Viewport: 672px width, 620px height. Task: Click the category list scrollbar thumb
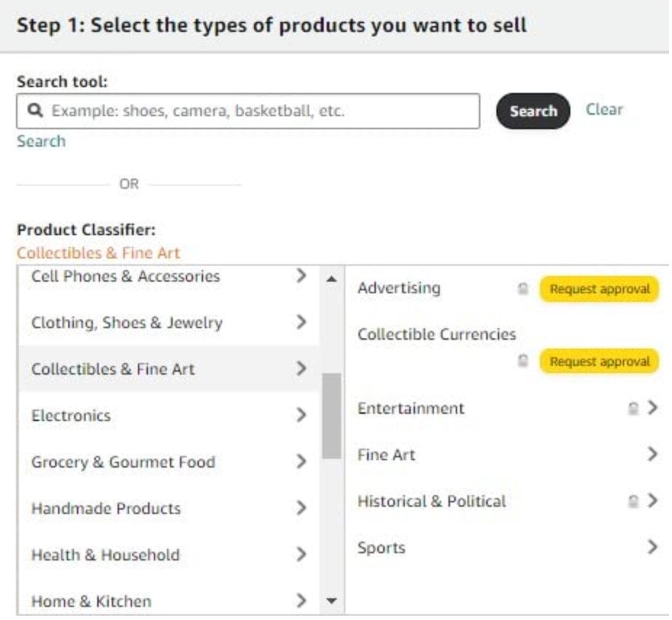coord(331,415)
